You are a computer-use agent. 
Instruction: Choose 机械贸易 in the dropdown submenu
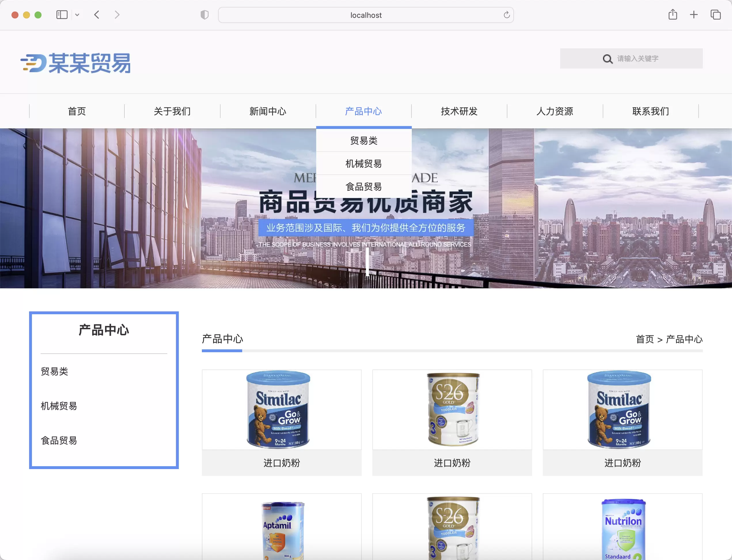coord(364,163)
